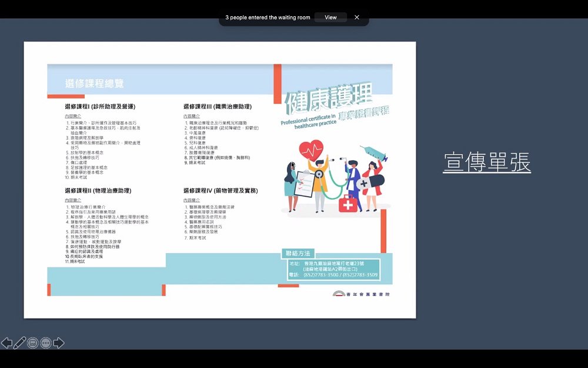Select the pen annotation tool

coord(19,343)
